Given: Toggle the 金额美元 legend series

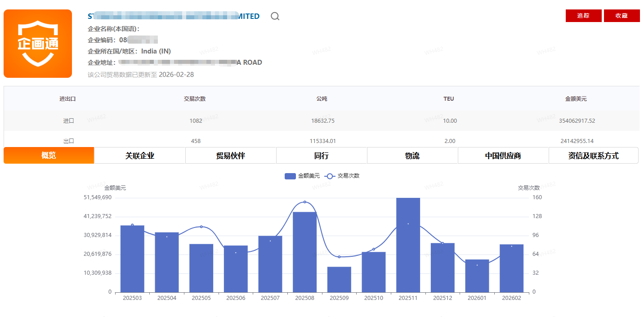Looking at the screenshot, I should (302, 176).
